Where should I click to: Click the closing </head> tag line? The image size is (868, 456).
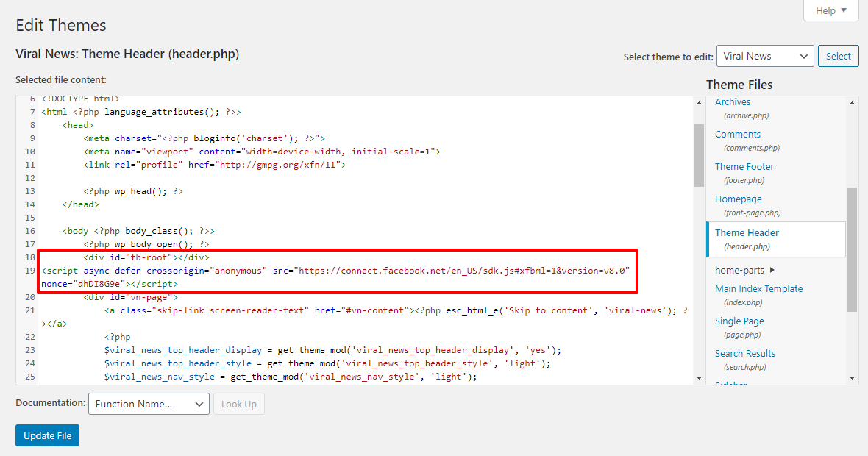tap(80, 204)
